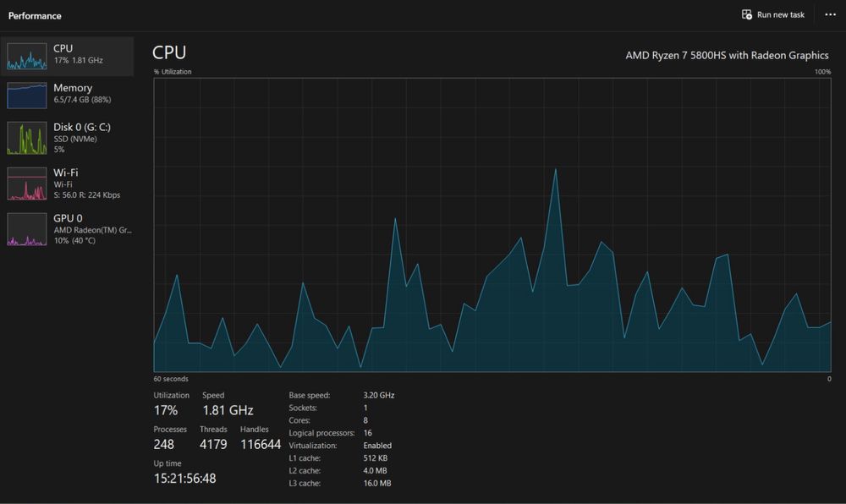Click the SSD (NVMe) disk type text
846x504 pixels.
pyautogui.click(x=75, y=139)
